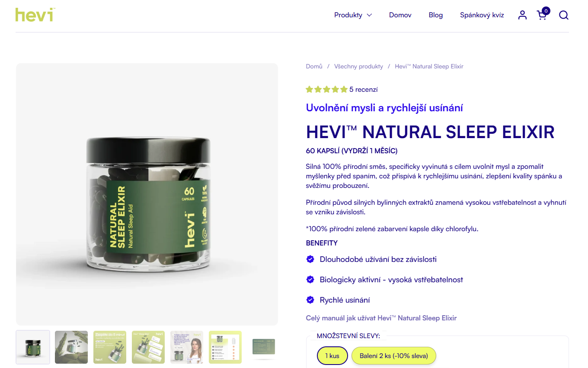
Task: Click the 5 recenzí reviews link
Action: pos(364,90)
